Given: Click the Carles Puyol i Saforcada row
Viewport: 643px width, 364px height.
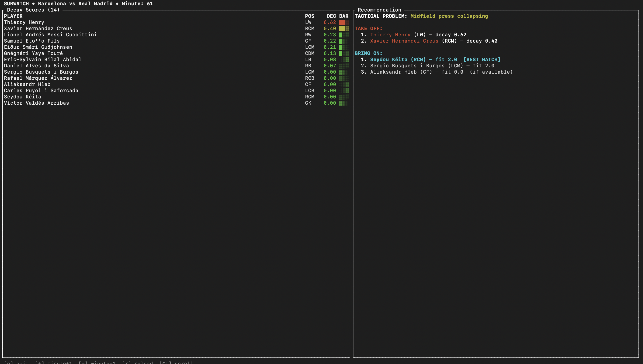Looking at the screenshot, I should tap(176, 90).
